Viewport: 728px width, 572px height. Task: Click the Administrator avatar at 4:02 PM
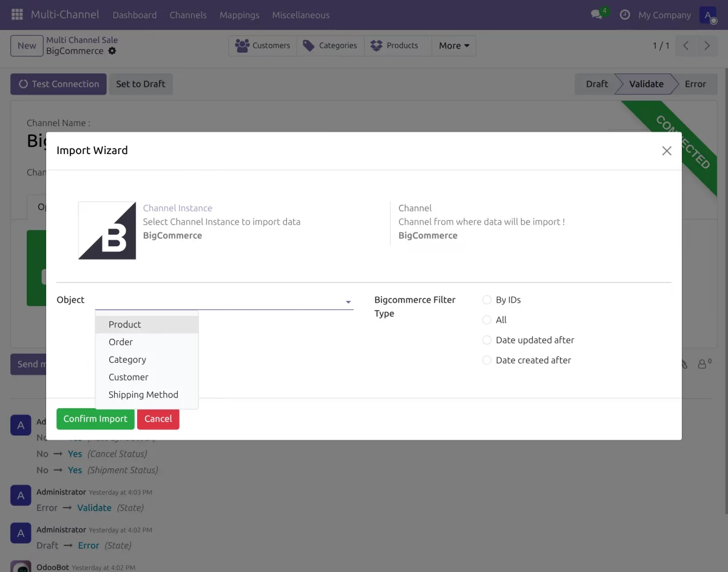[x=21, y=534]
